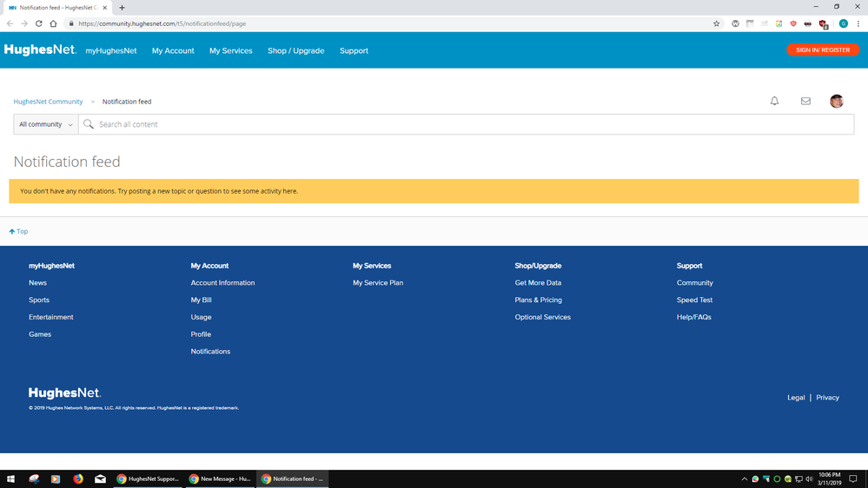Open the Shop / Upgrade nav menu
The height and width of the screenshot is (488, 868).
click(295, 50)
